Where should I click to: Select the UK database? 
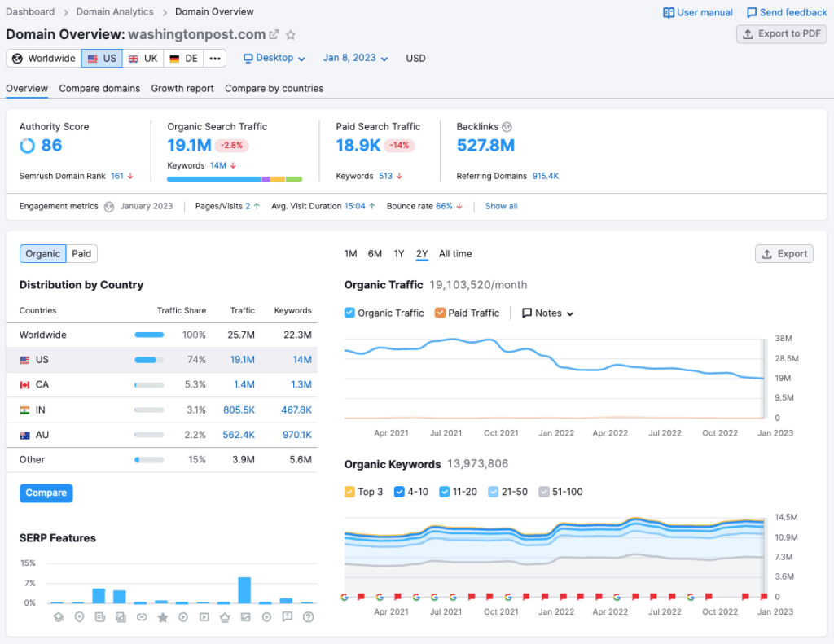point(143,59)
